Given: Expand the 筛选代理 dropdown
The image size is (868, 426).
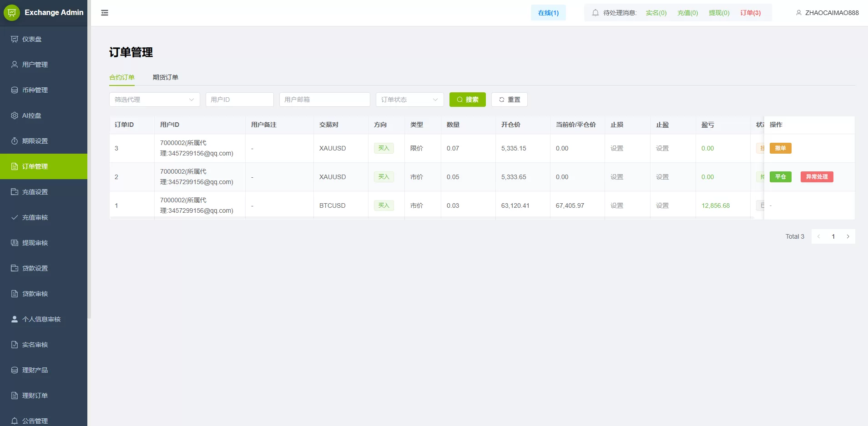Looking at the screenshot, I should 154,100.
